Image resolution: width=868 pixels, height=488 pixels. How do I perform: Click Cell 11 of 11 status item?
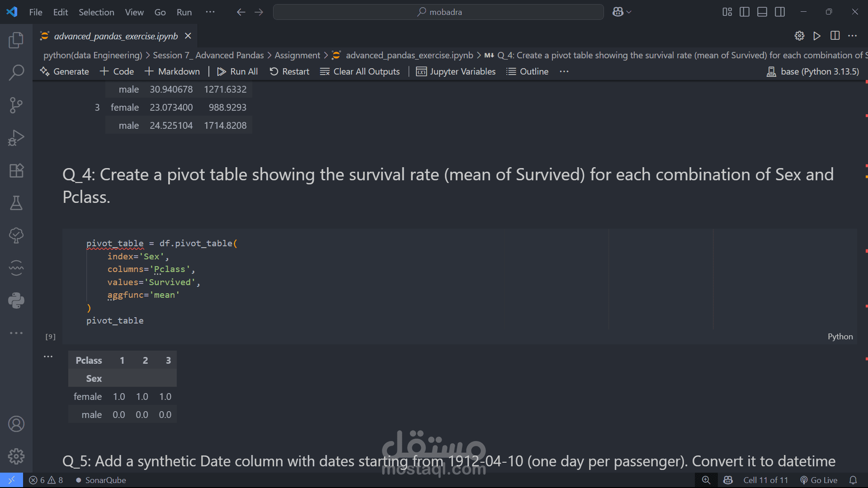(765, 480)
